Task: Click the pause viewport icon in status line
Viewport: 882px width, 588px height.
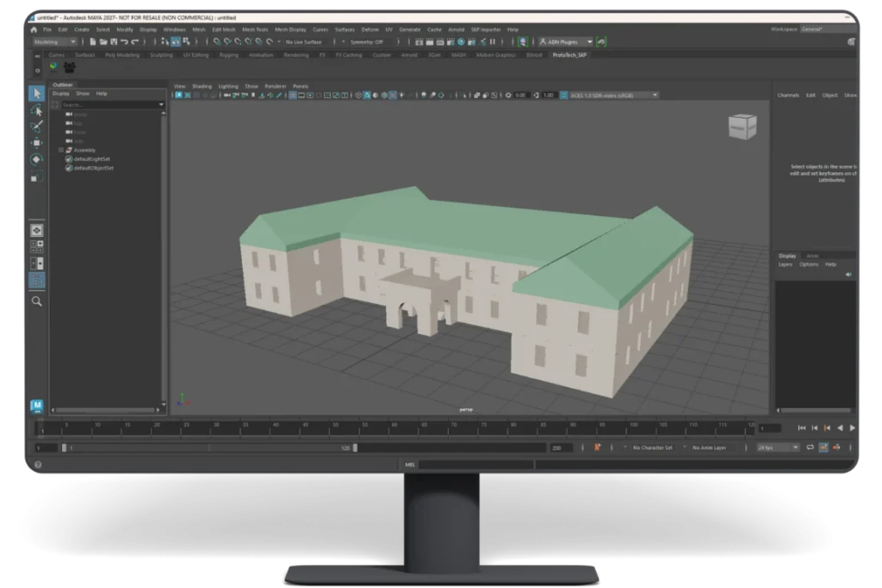Action: click(x=493, y=41)
